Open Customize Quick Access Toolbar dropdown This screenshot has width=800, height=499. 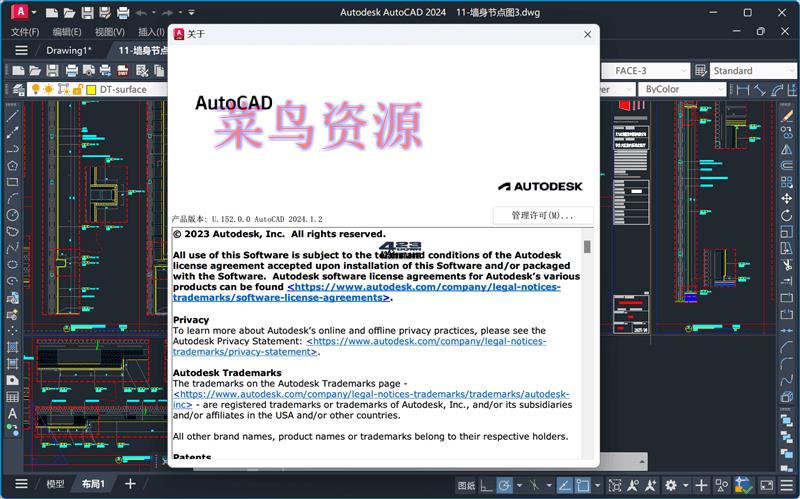click(x=191, y=12)
